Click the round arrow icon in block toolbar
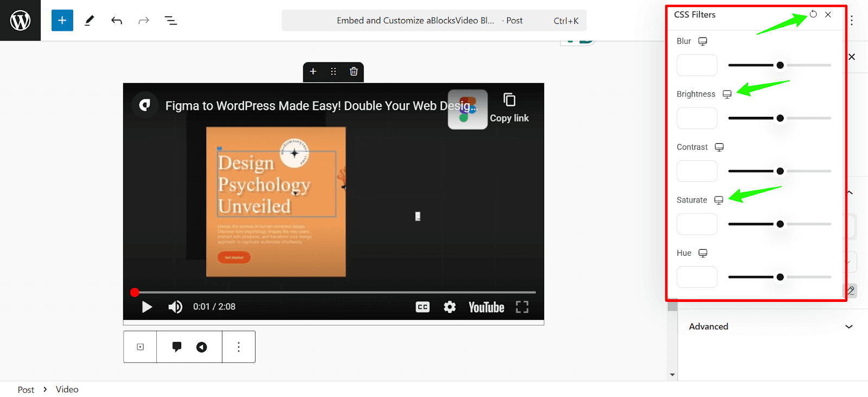Screen dimensions: 868x397 click(x=202, y=347)
